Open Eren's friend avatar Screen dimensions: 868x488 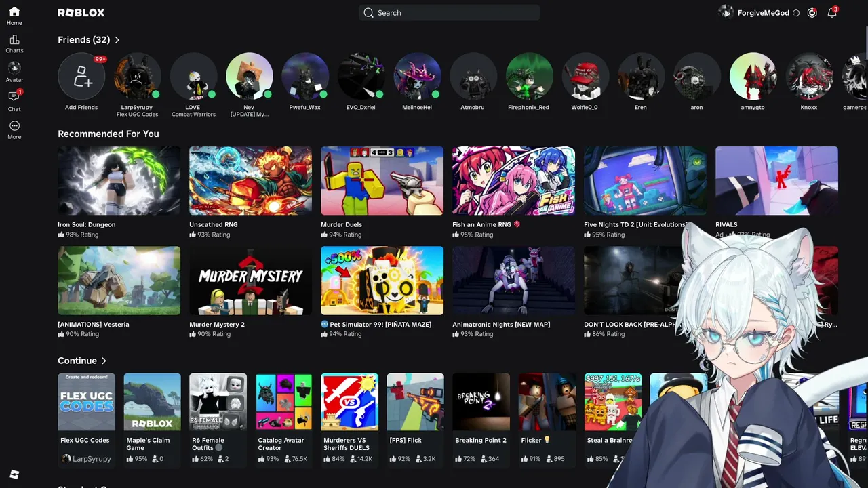tap(641, 76)
